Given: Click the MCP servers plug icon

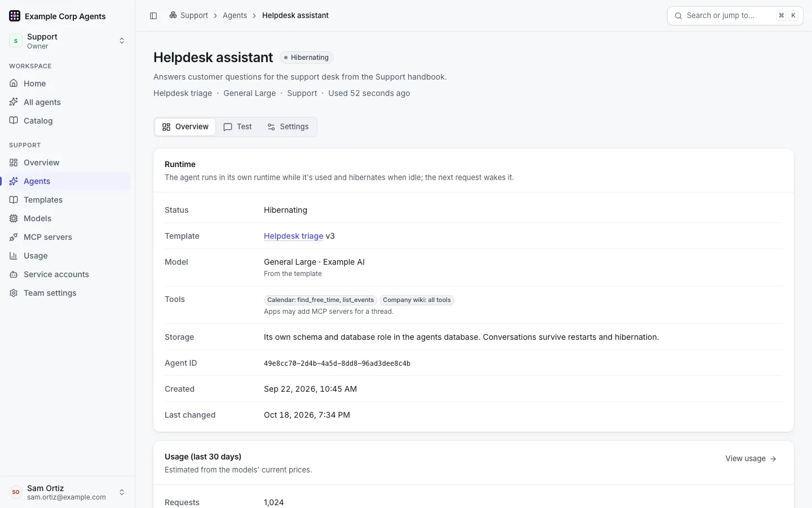Looking at the screenshot, I should [x=14, y=237].
